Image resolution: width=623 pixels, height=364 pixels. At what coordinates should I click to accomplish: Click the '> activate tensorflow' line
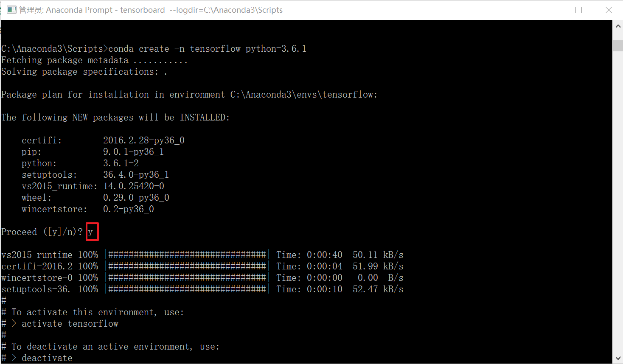click(x=65, y=324)
